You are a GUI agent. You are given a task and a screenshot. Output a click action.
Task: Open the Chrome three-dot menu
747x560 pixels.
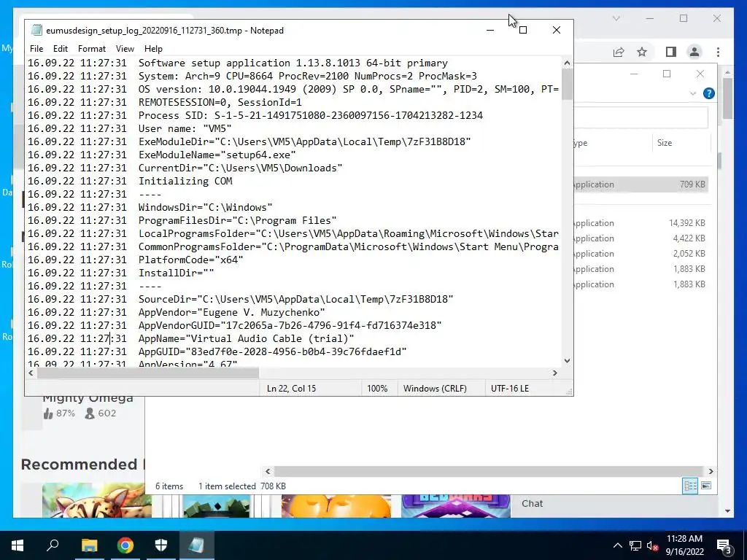coord(718,52)
